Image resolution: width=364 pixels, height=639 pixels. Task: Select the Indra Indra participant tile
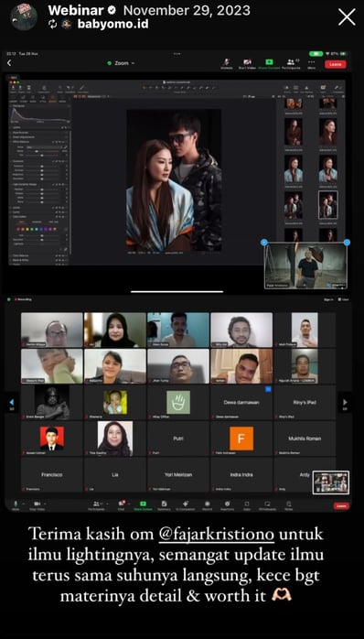point(241,474)
